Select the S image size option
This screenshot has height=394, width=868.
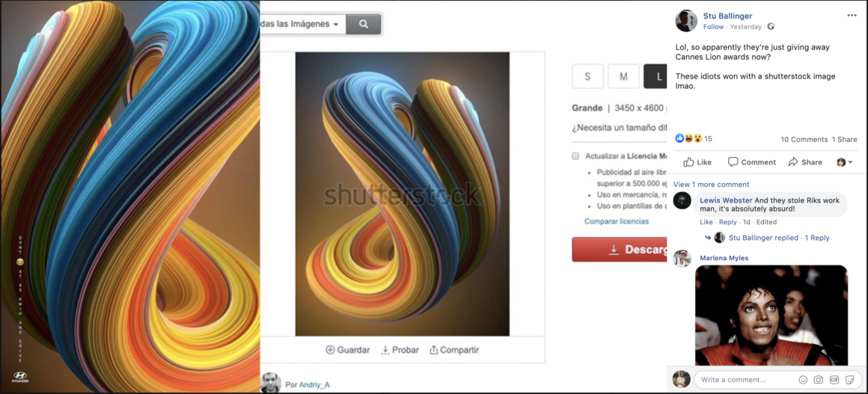(x=587, y=76)
